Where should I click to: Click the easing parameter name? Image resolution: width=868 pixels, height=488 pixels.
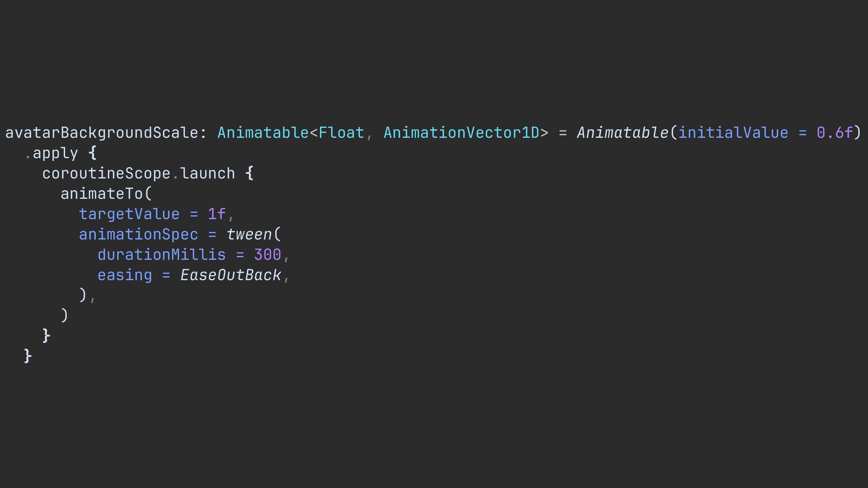pyautogui.click(x=125, y=275)
